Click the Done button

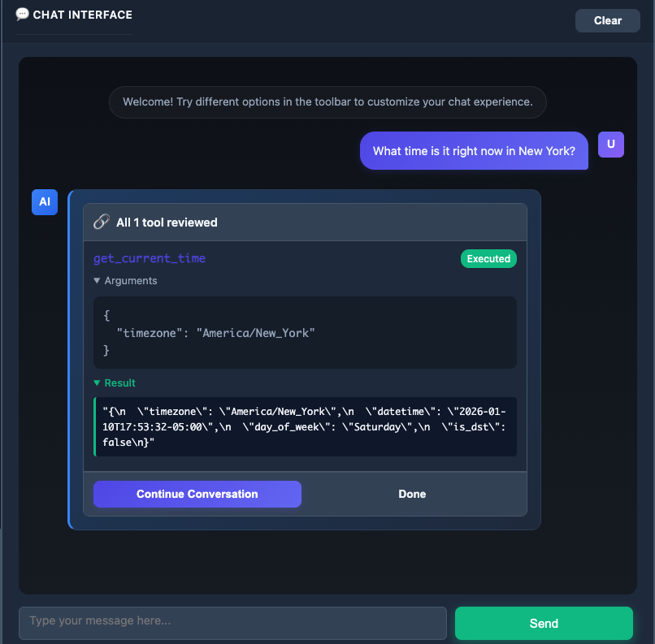click(x=412, y=494)
